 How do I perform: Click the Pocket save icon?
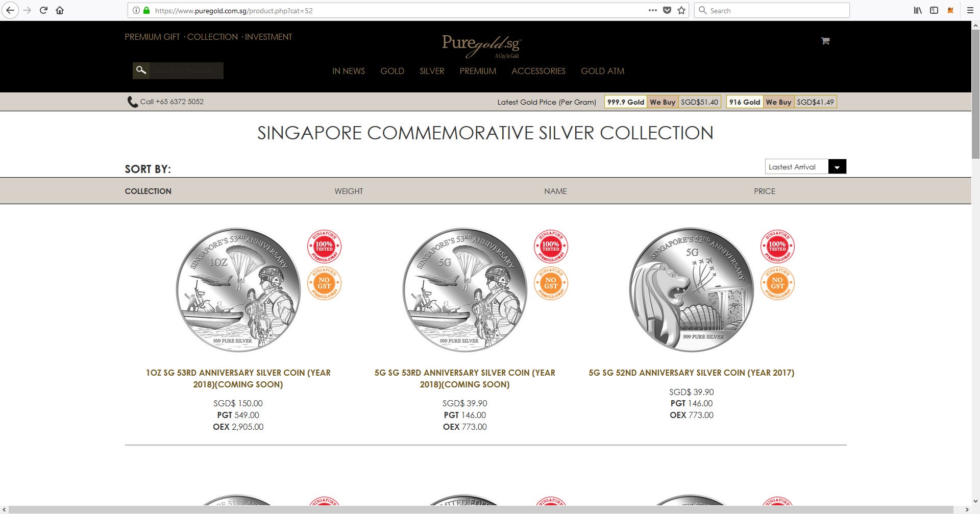tap(667, 10)
